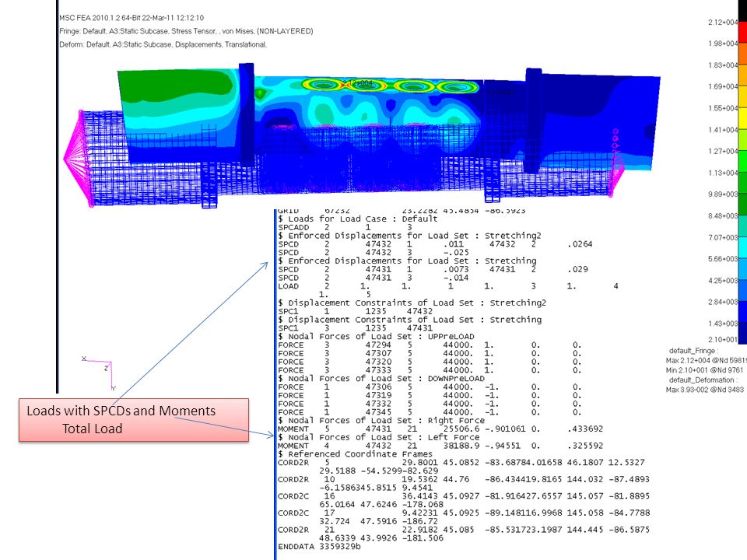Select the SPCADD 2 1 3 line
This screenshot has height=560, width=747.
[345, 228]
